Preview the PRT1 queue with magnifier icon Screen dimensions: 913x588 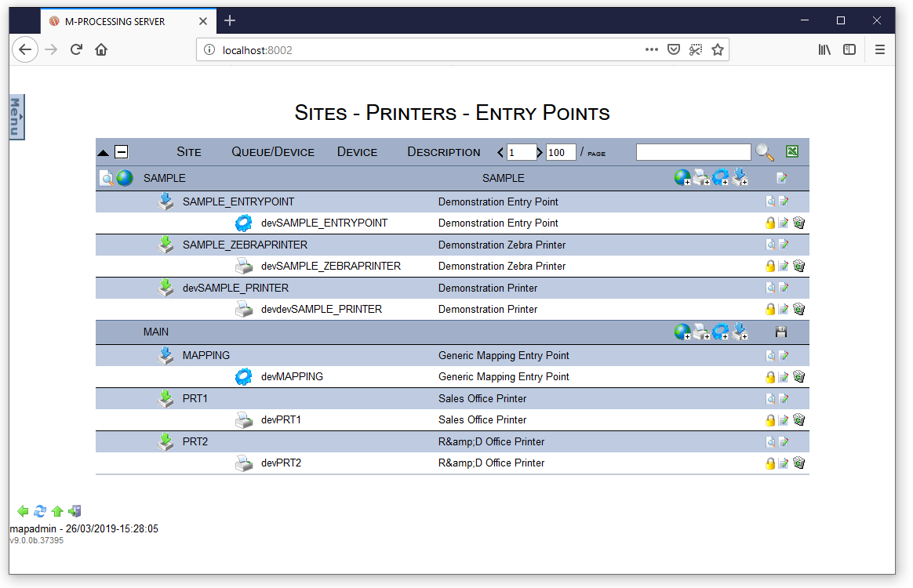coord(770,399)
